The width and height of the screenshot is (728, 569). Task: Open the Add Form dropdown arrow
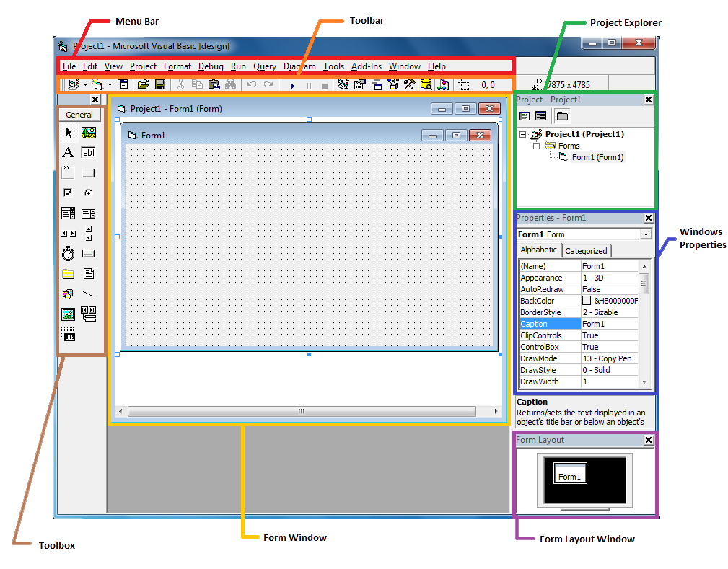110,85
